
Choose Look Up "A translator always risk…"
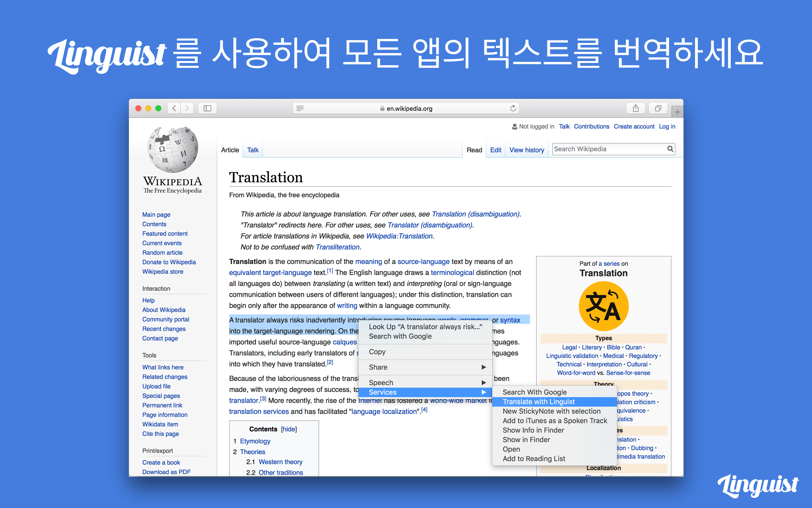[x=425, y=327]
